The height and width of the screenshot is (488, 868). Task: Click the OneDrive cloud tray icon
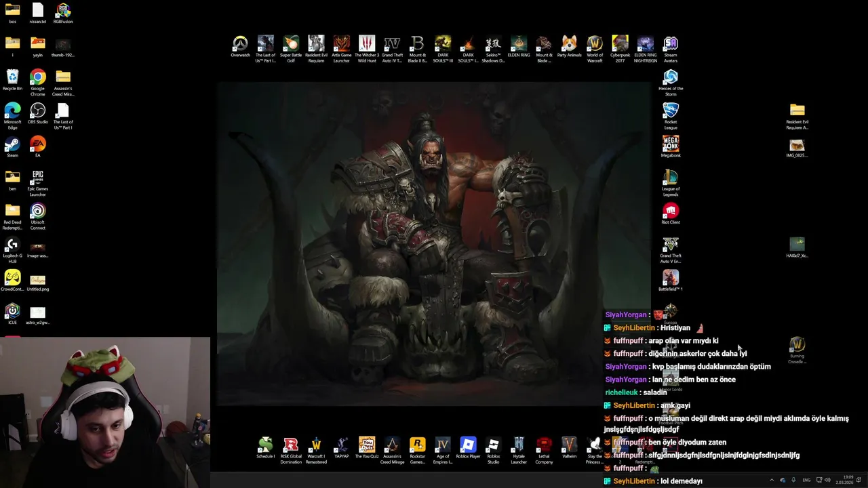783,480
